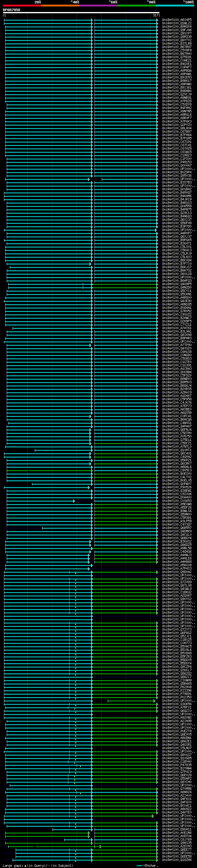Select label UniRef100_Q95V36
The width and height of the screenshot is (197, 868).
click(177, 176)
